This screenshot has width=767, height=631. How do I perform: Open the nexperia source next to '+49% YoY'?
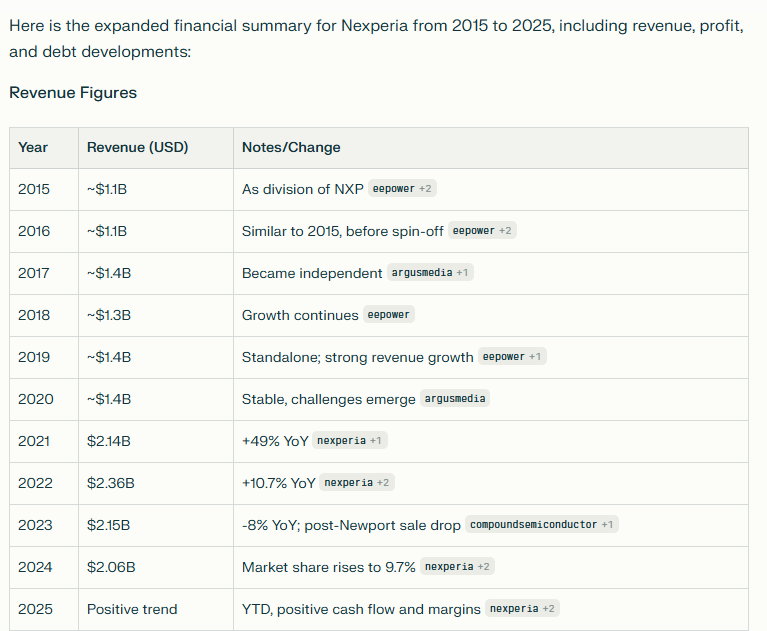[349, 441]
